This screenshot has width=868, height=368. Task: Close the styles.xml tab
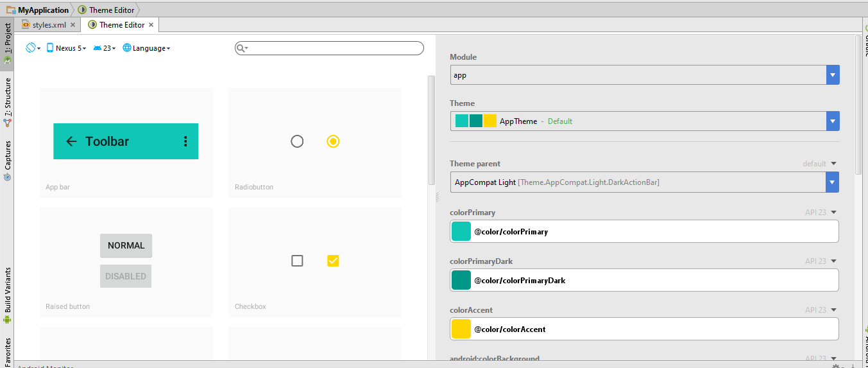click(73, 25)
